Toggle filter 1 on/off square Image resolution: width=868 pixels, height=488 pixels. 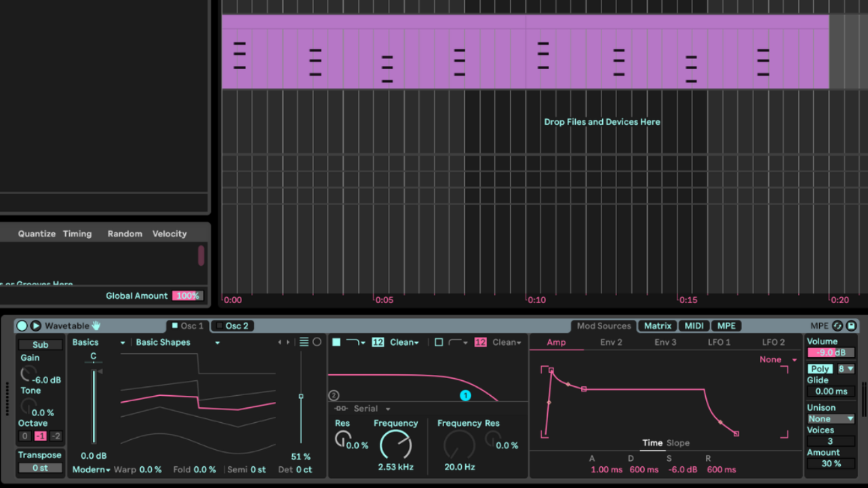click(x=336, y=342)
